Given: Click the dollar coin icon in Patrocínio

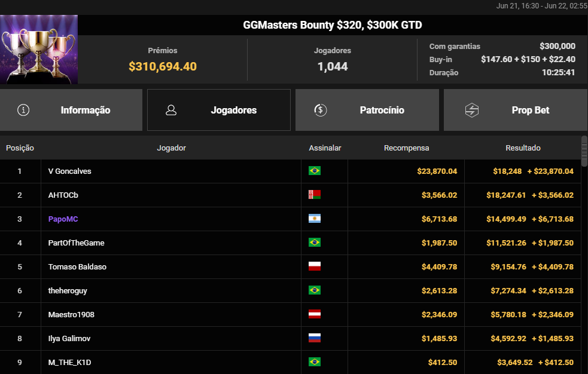Looking at the screenshot, I should click(320, 110).
